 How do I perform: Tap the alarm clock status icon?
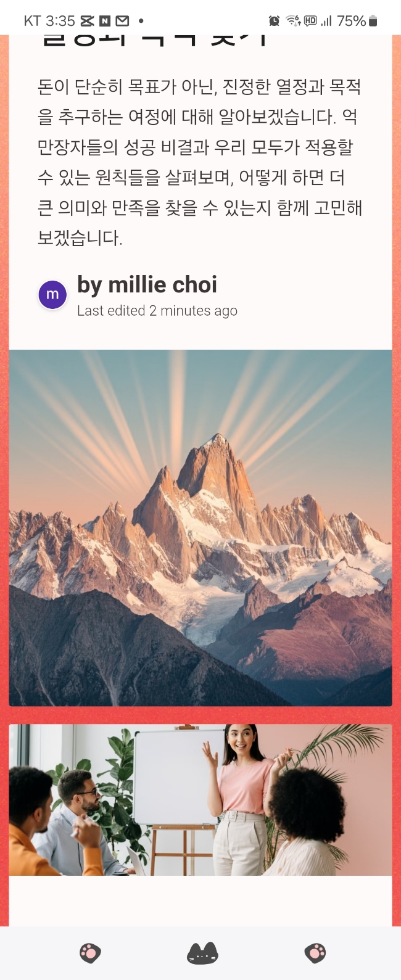(274, 21)
